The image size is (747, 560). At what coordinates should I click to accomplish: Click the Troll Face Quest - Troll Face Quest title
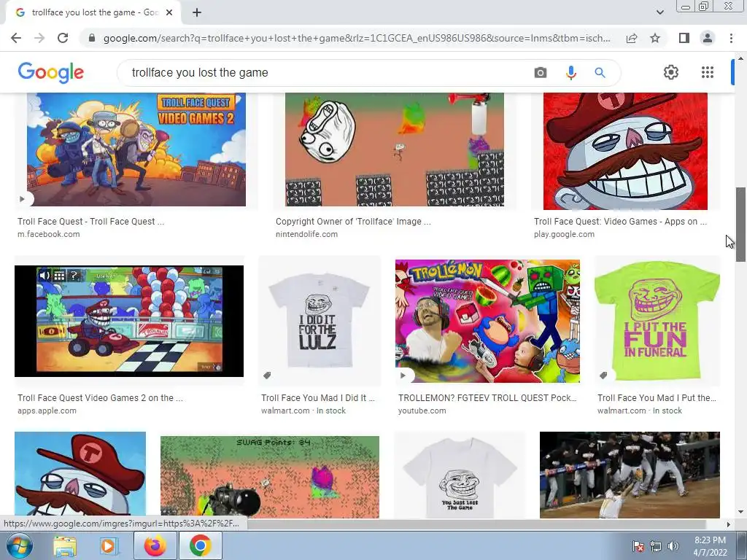(x=90, y=222)
